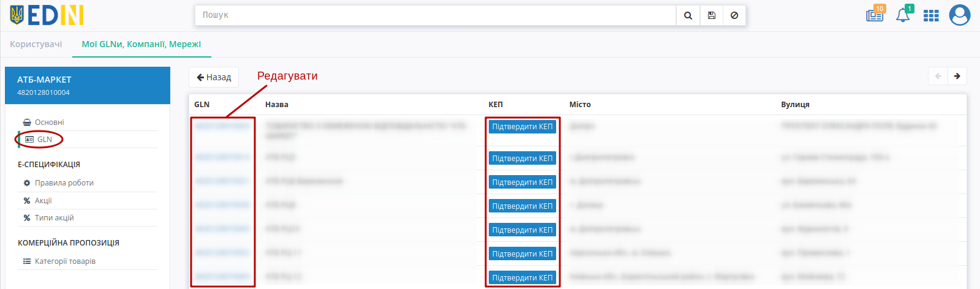Click the Вулиця column header
980x289 pixels.
tap(795, 105)
